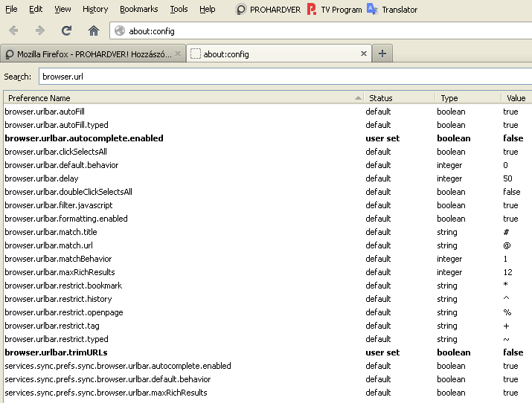Select browser.urlbar.autocomplete.enabled preference

point(267,138)
